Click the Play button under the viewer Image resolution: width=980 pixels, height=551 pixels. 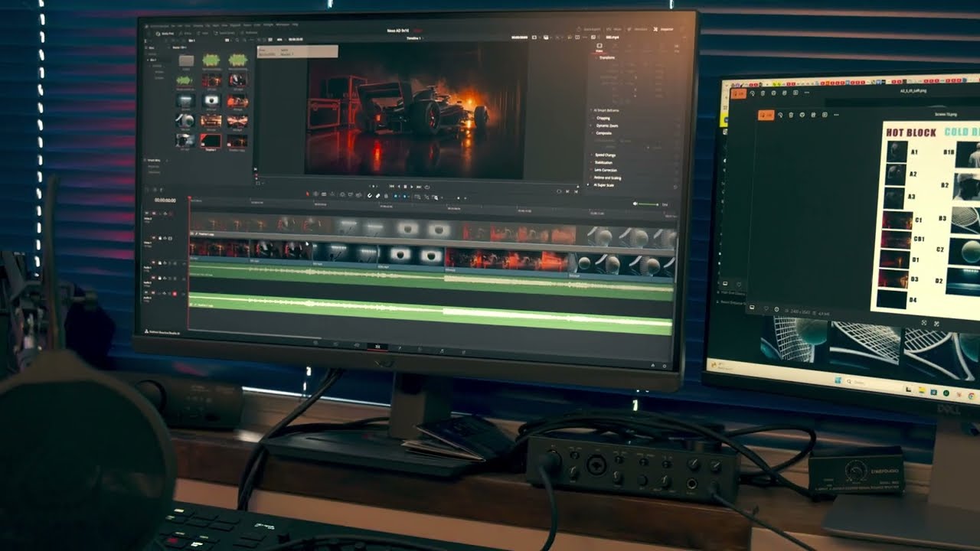(x=412, y=187)
